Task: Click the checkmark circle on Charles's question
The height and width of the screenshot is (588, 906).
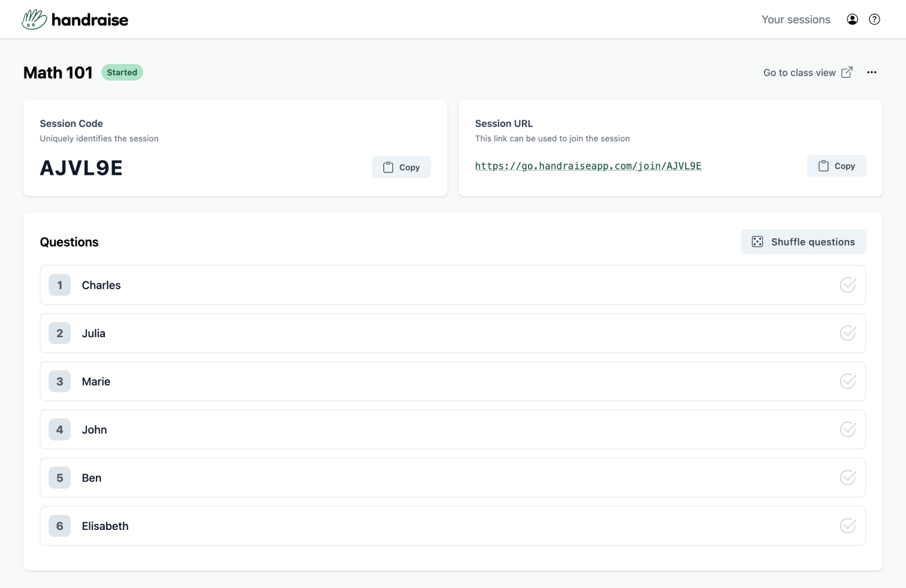Action: click(848, 285)
